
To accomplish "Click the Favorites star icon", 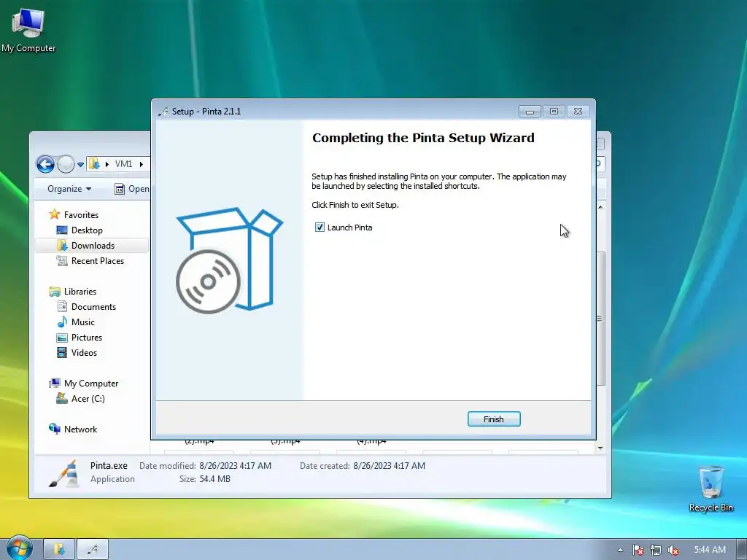I will click(x=54, y=214).
